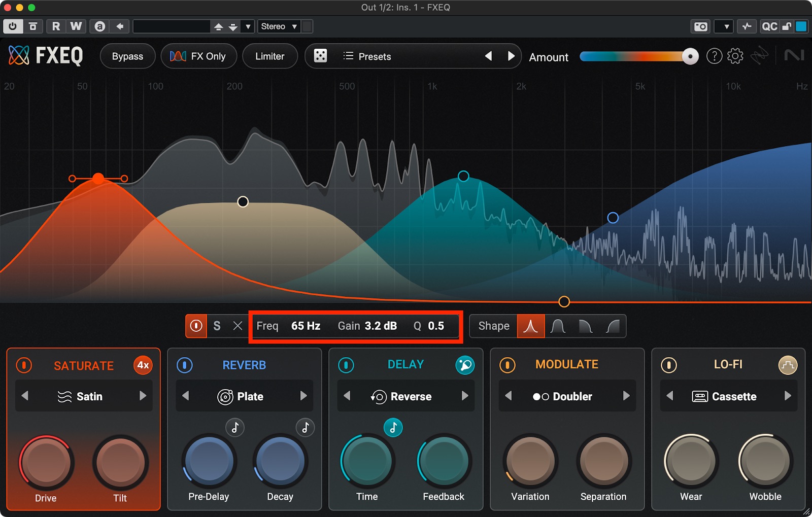This screenshot has height=517, width=812.
Task: Click the LO-FI mode icon top right
Action: (788, 365)
